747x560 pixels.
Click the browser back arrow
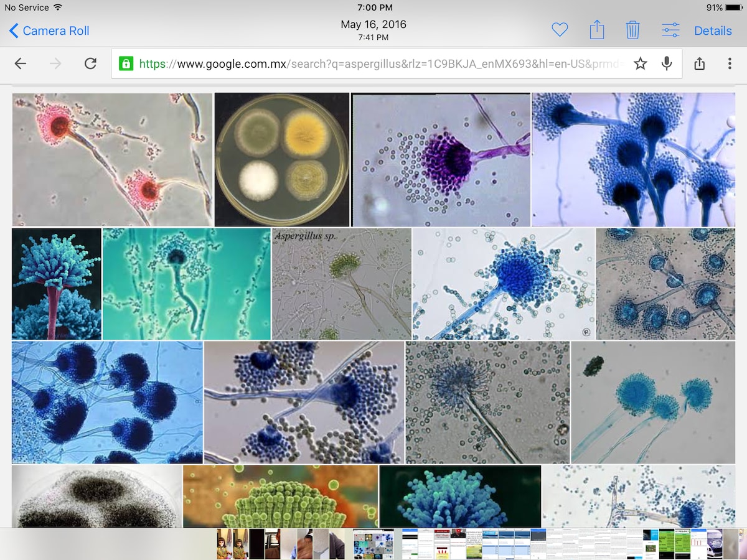coord(21,63)
